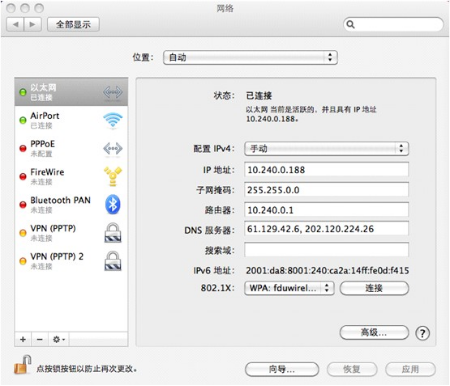Open the help question mark button

point(422,333)
